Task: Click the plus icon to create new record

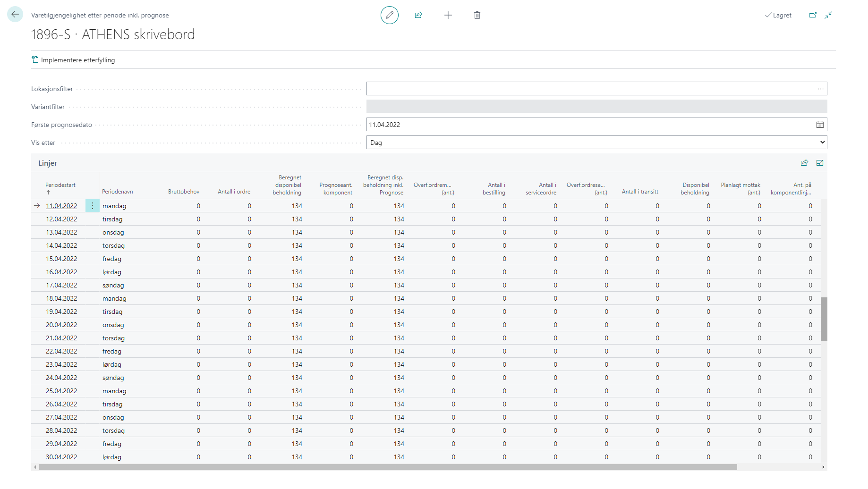Action: (x=448, y=15)
